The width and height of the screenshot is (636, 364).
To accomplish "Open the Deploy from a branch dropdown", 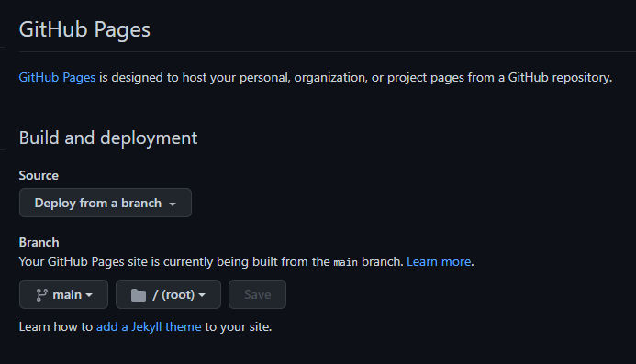I will point(106,203).
